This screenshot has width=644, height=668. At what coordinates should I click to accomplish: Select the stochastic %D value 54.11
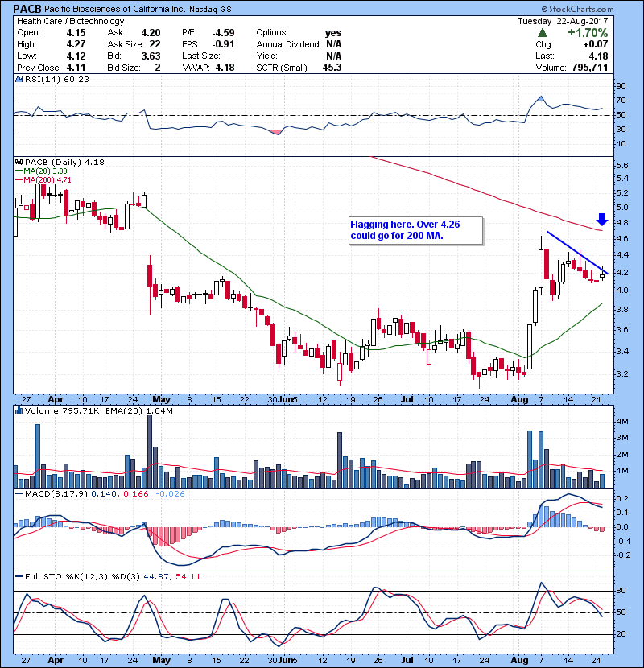click(188, 577)
